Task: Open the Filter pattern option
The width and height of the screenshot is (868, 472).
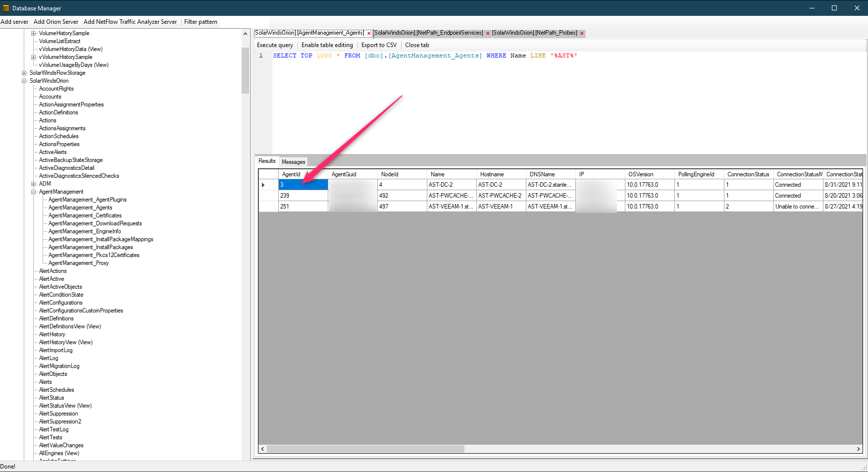Action: click(201, 22)
